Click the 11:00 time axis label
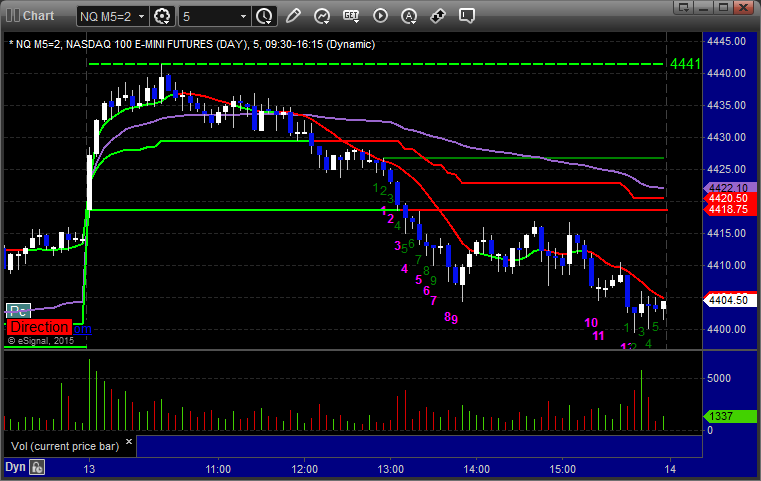The height and width of the screenshot is (481, 761). click(218, 469)
